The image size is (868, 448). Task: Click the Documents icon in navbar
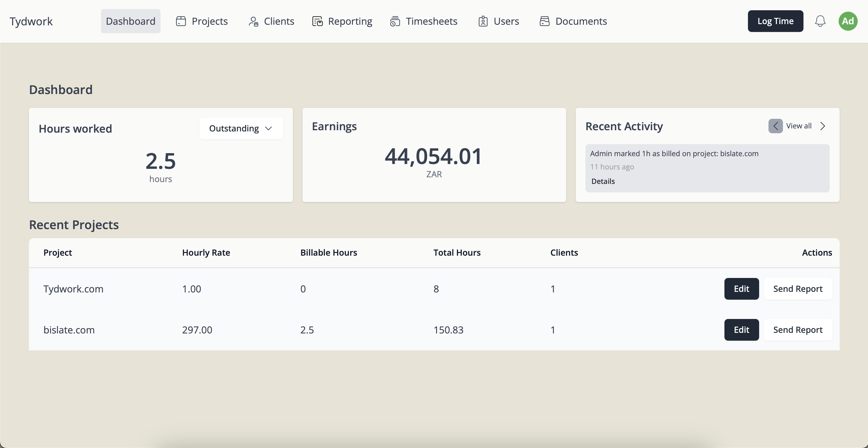pyautogui.click(x=544, y=21)
